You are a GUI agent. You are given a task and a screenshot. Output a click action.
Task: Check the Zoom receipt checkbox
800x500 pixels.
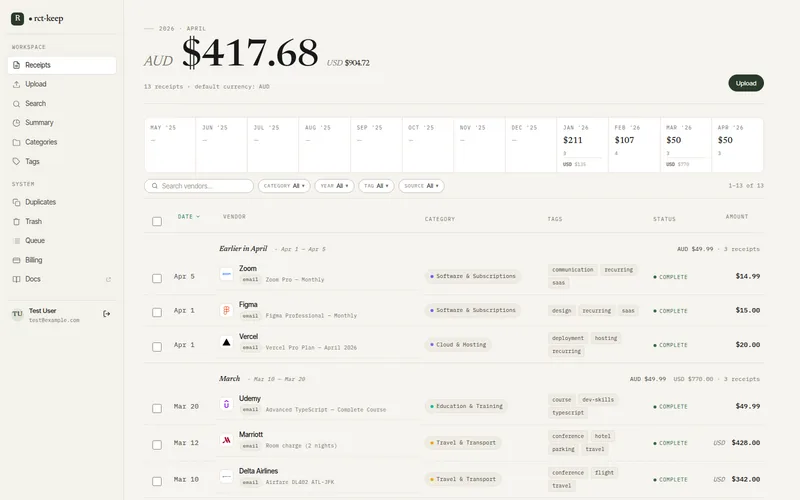point(157,278)
